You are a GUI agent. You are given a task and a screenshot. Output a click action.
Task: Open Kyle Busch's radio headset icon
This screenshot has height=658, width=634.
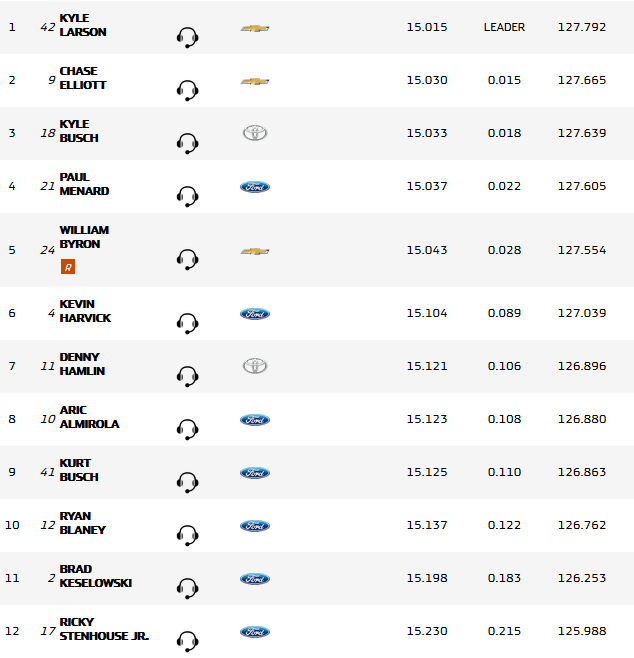[x=187, y=144]
